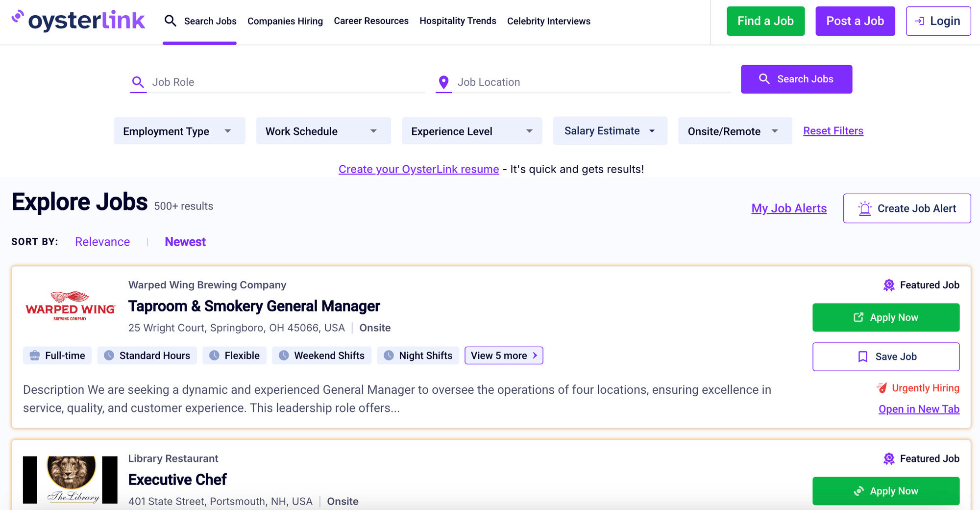Go to Hospitality Trends in navigation
Viewport: 980px width, 510px height.
pos(458,21)
